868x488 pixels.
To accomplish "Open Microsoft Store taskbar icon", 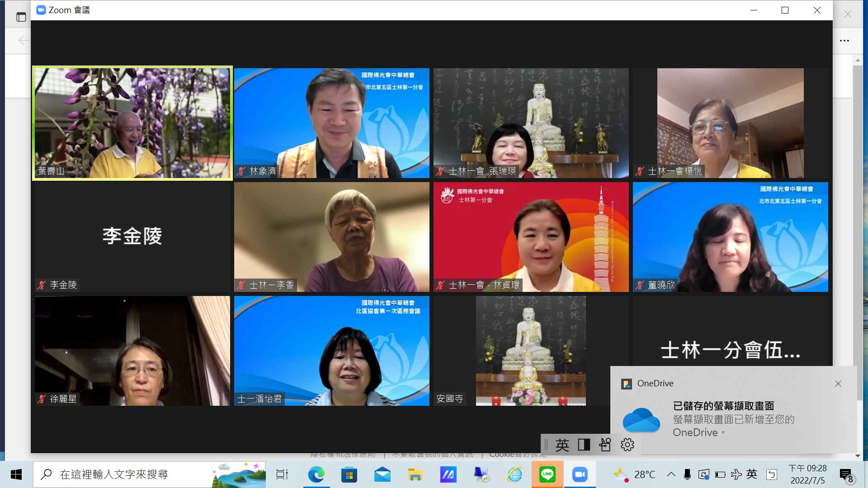I will [349, 474].
